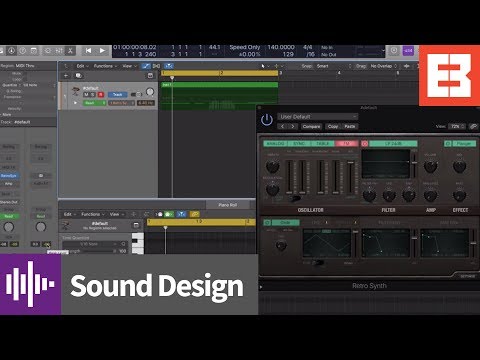This screenshot has height=360, width=480.
Task: Click the link icon in plugin header
Action: point(473,126)
